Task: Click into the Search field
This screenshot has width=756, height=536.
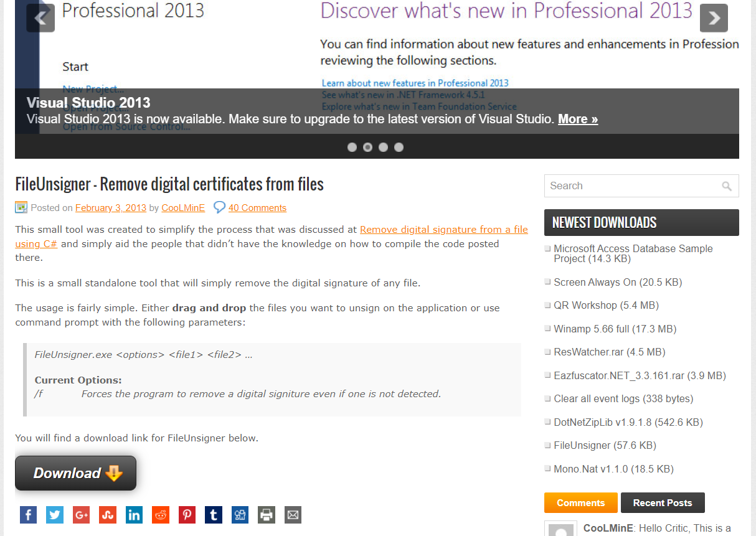Action: coord(630,186)
